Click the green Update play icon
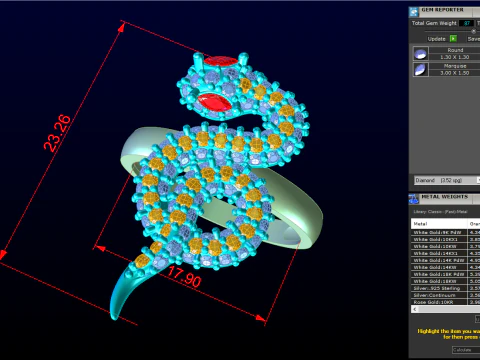The width and height of the screenshot is (480, 360). tap(453, 39)
